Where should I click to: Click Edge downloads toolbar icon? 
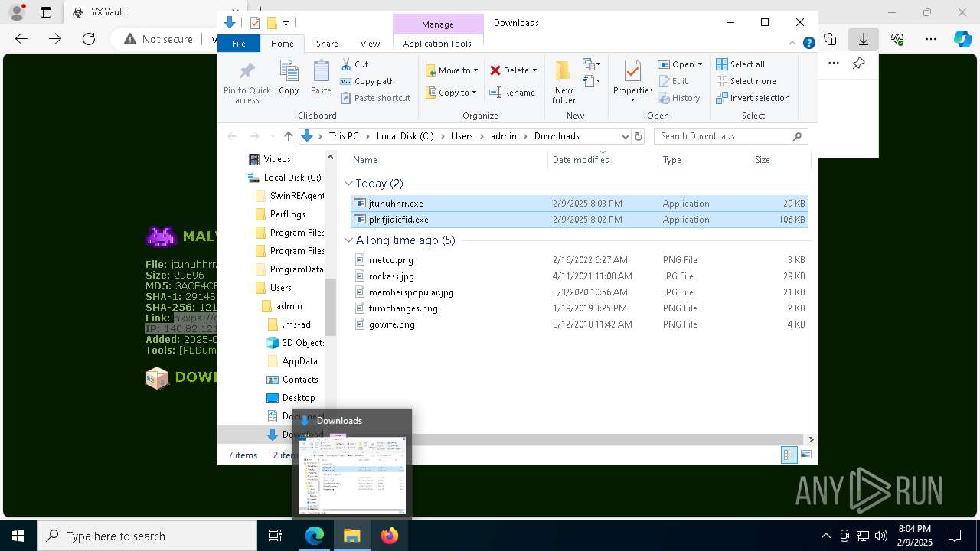pos(863,39)
